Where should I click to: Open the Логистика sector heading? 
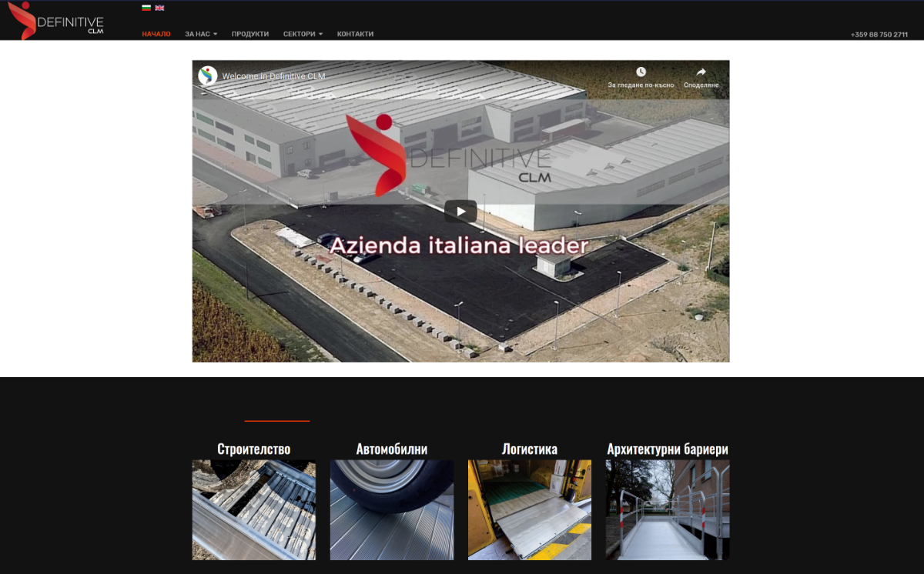click(530, 449)
